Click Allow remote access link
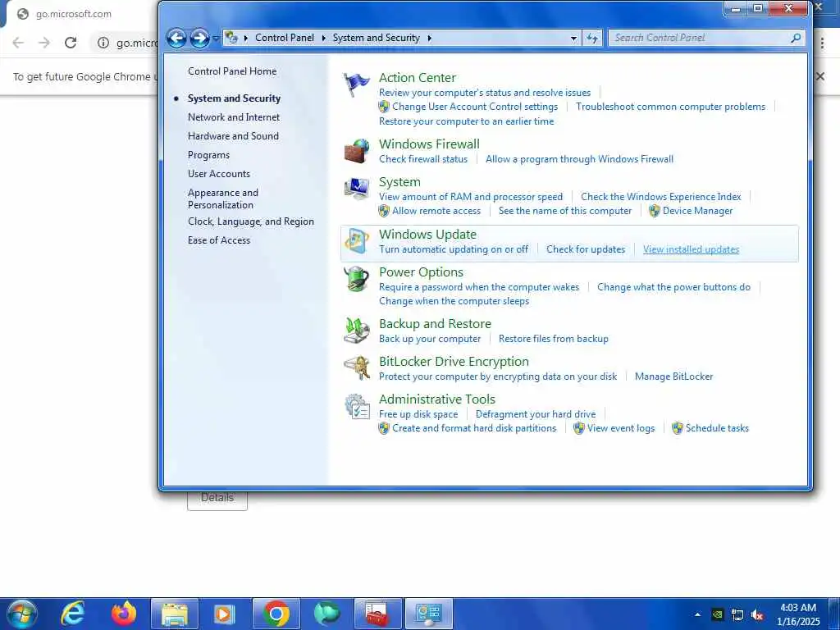Image resolution: width=840 pixels, height=630 pixels. [436, 211]
